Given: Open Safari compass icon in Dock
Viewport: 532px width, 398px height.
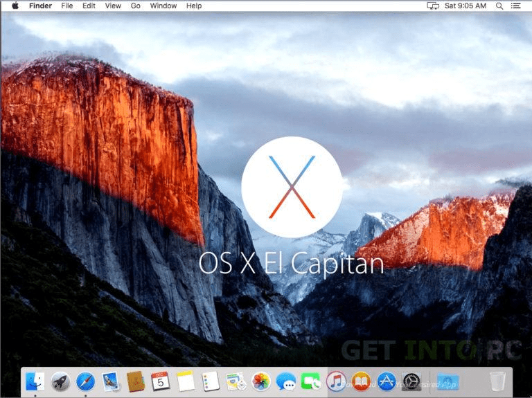Looking at the screenshot, I should pos(85,381).
